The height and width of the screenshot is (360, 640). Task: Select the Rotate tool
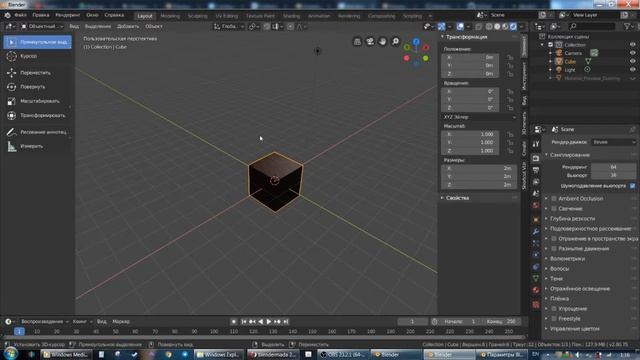38,87
